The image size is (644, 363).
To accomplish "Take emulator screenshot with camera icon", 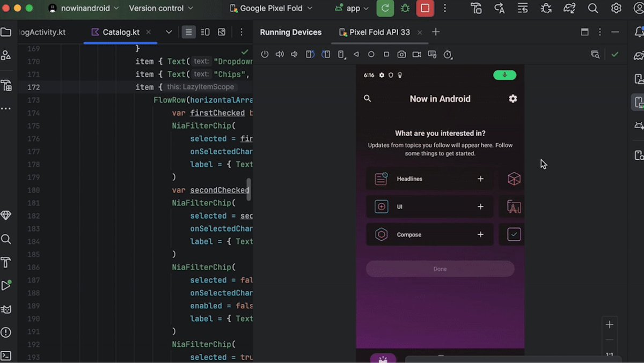I will click(x=401, y=54).
